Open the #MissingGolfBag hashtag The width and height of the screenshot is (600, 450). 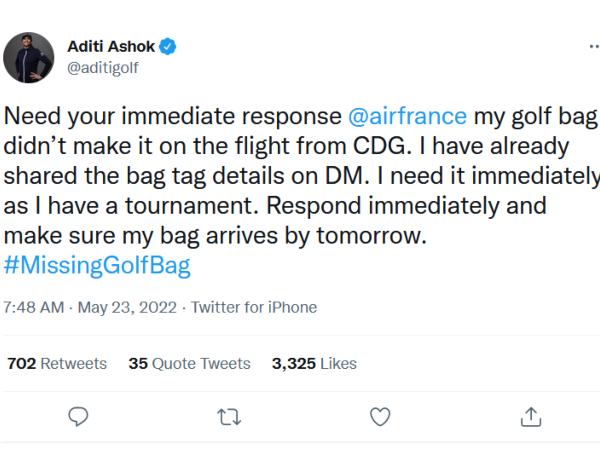coord(97,268)
